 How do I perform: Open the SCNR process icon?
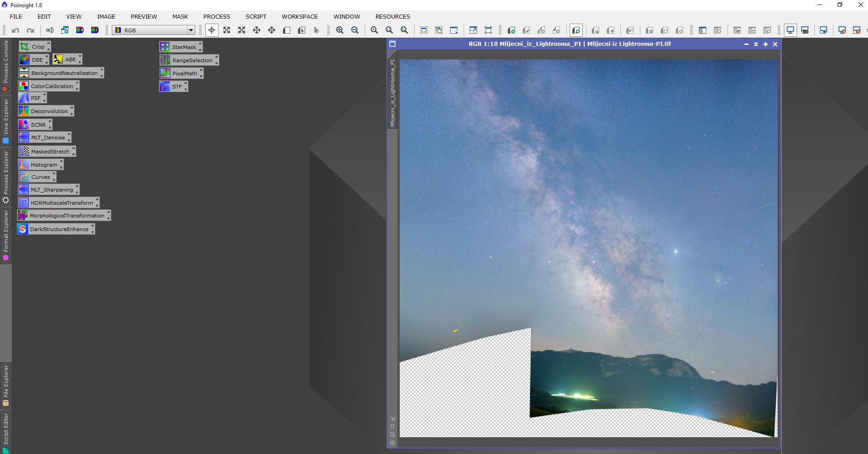point(35,124)
